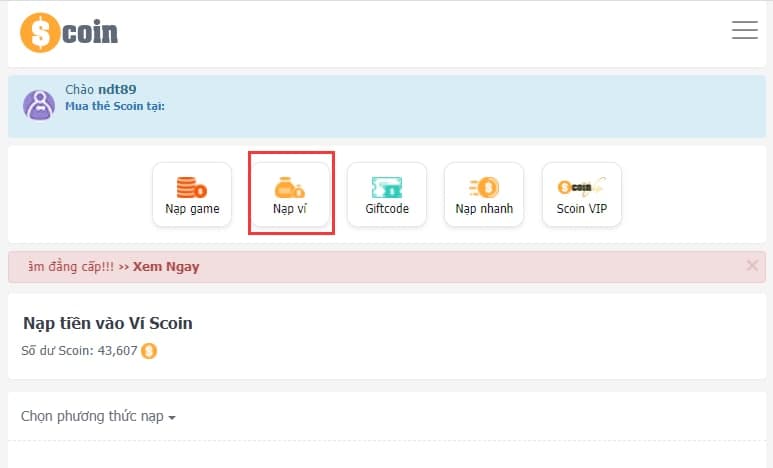Follow the Xem Ngay link
Viewport: 773px width, 468px height.
[x=166, y=267]
